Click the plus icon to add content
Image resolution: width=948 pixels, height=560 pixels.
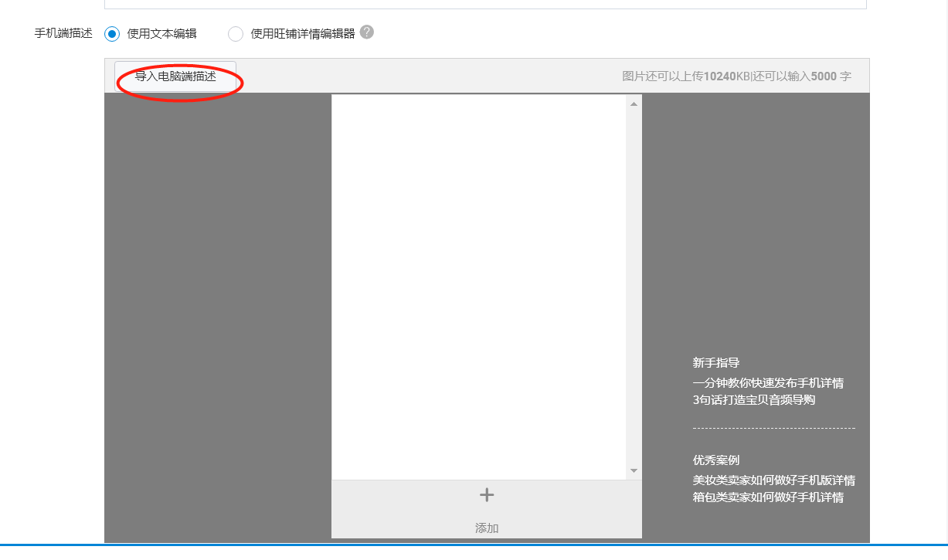pyautogui.click(x=487, y=495)
